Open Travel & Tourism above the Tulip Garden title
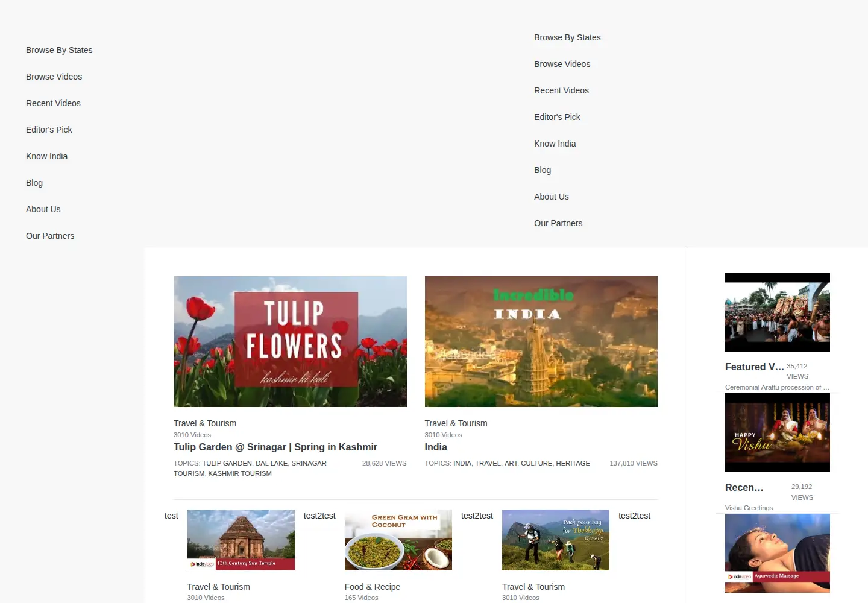Image resolution: width=868 pixels, height=603 pixels. pyautogui.click(x=205, y=423)
